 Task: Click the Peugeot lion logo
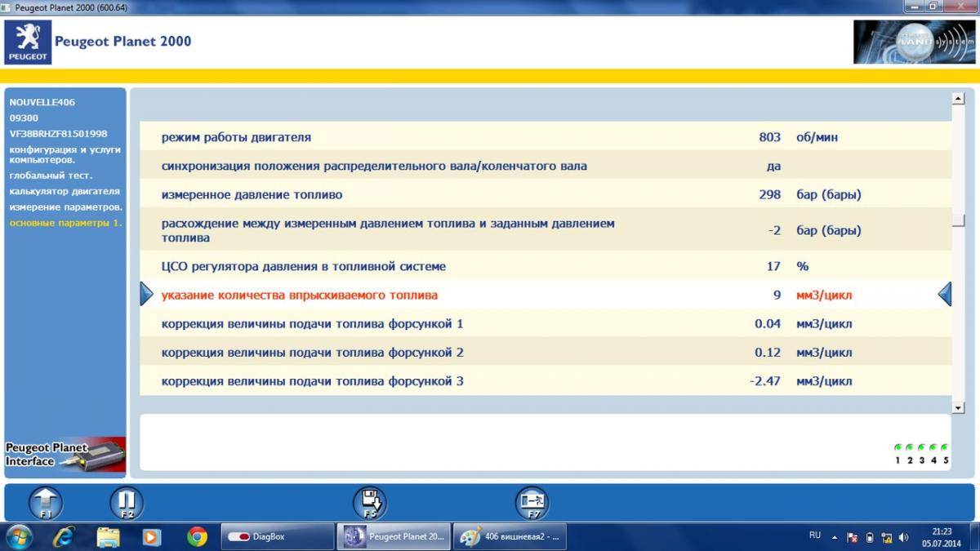[28, 42]
